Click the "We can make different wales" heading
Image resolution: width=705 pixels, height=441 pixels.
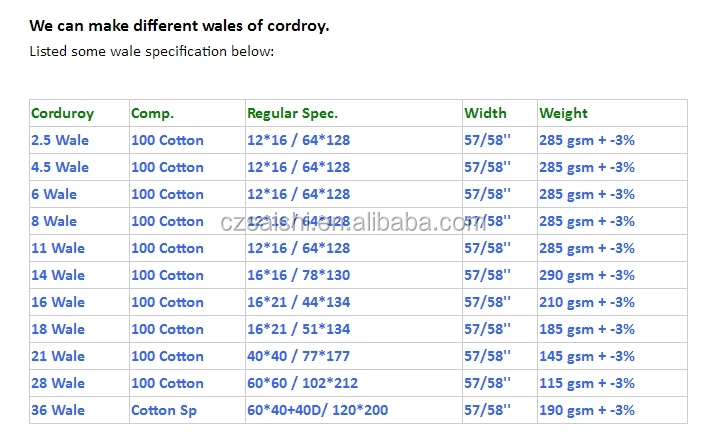coord(179,26)
